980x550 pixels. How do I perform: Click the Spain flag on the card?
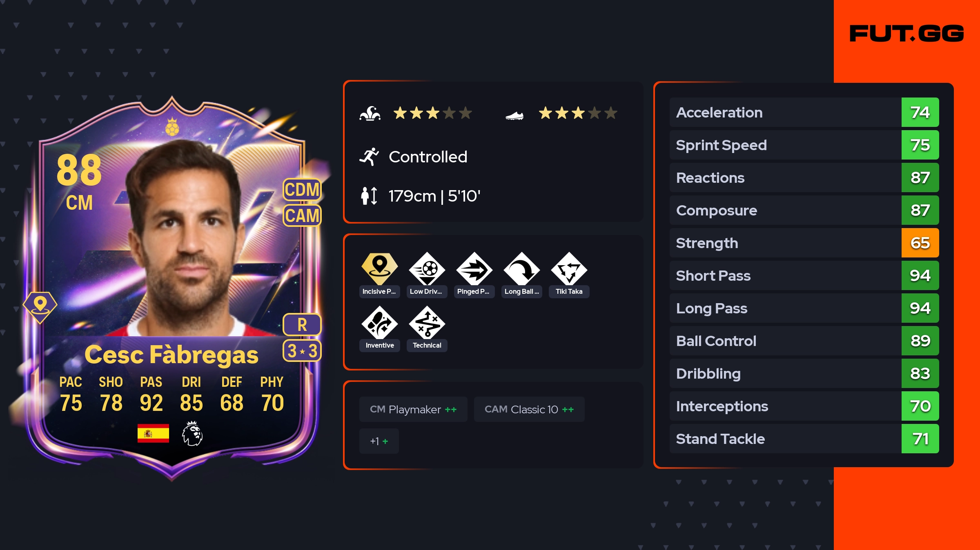coord(153,433)
